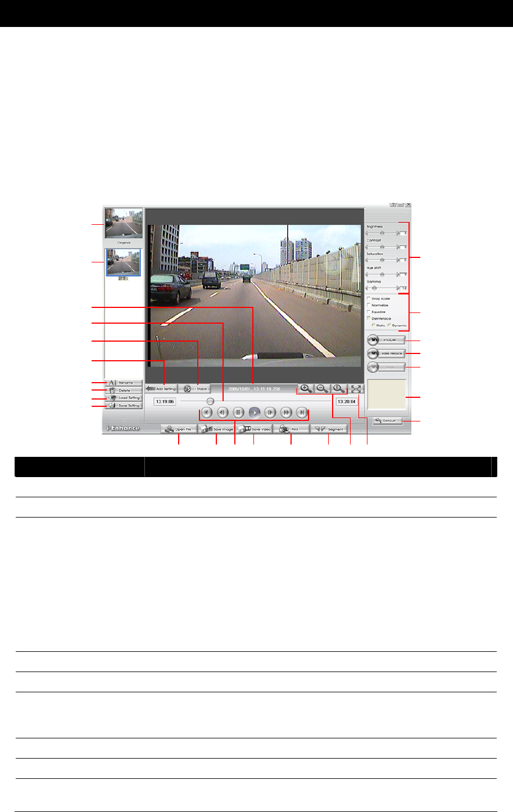
Task: Click the Contrast slider handle
Action: click(382, 246)
